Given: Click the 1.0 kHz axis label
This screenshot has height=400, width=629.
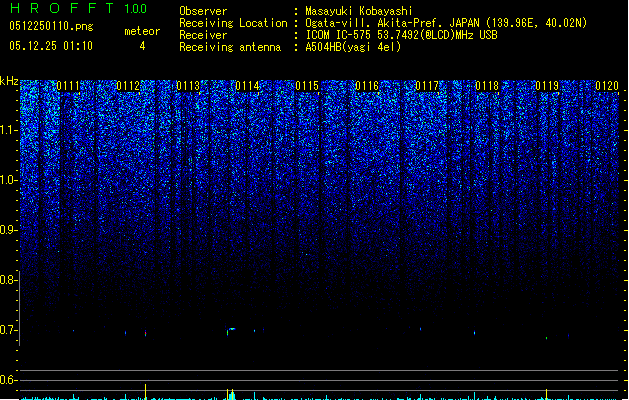Looking at the screenshot, I should (x=8, y=180).
